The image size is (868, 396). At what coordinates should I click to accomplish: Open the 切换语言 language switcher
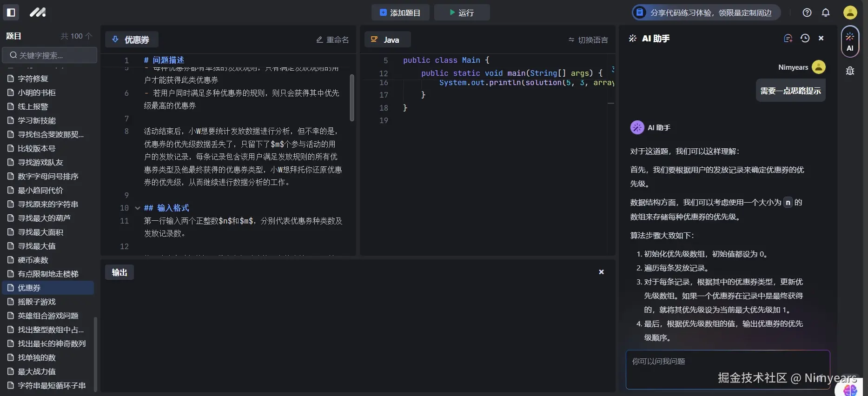point(588,40)
